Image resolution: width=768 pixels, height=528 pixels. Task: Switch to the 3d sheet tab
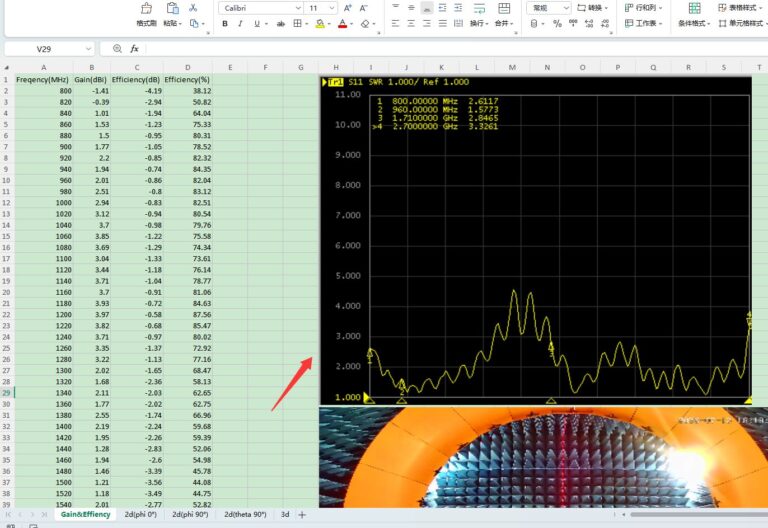click(x=285, y=514)
